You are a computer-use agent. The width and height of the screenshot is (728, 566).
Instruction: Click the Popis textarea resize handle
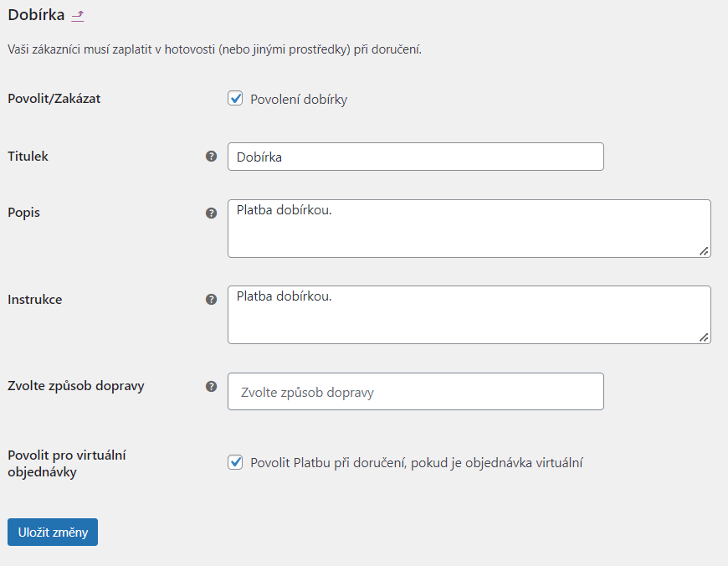coord(704,250)
